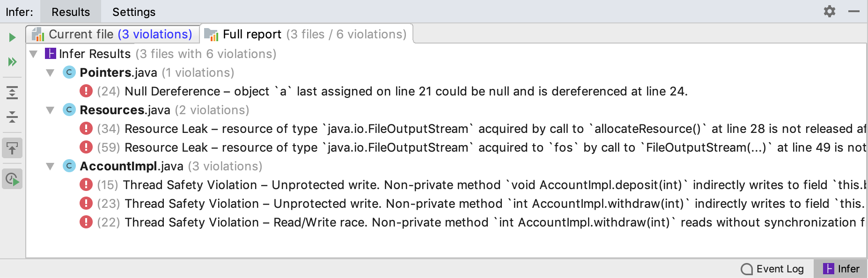Image resolution: width=868 pixels, height=278 pixels.
Task: Click the Collapse All tree icon
Action: click(12, 117)
